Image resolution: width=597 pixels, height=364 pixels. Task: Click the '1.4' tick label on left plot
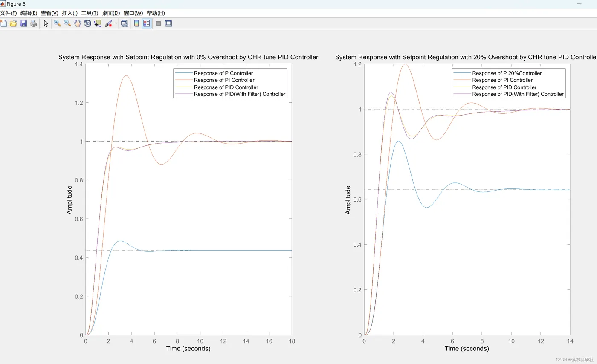tap(79, 64)
